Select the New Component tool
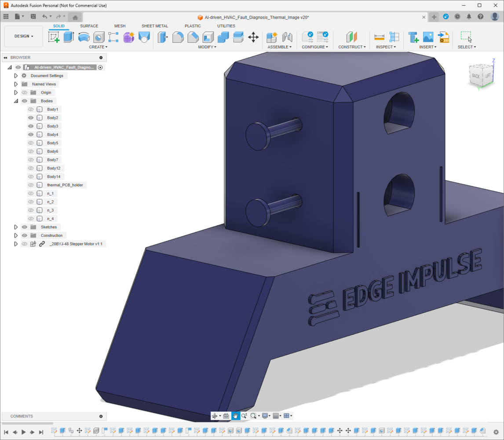Screen dimensions: 504x440 [x=272, y=37]
